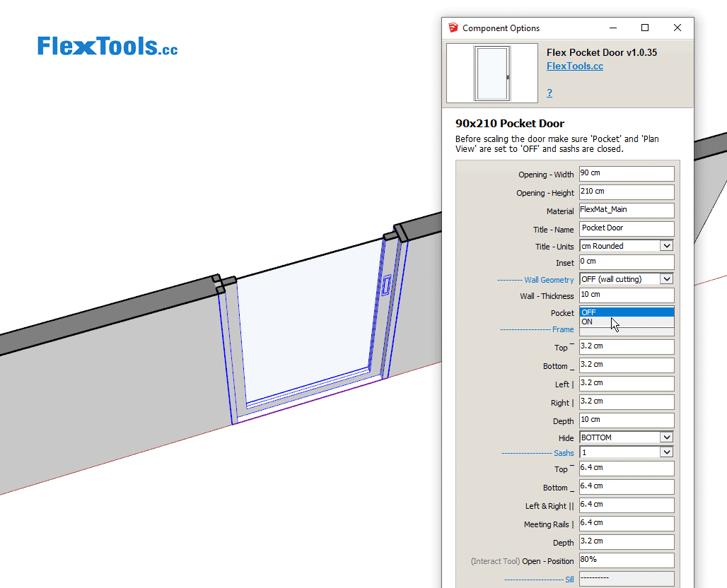Click the Frame Top value field
The image size is (727, 588).
click(627, 346)
